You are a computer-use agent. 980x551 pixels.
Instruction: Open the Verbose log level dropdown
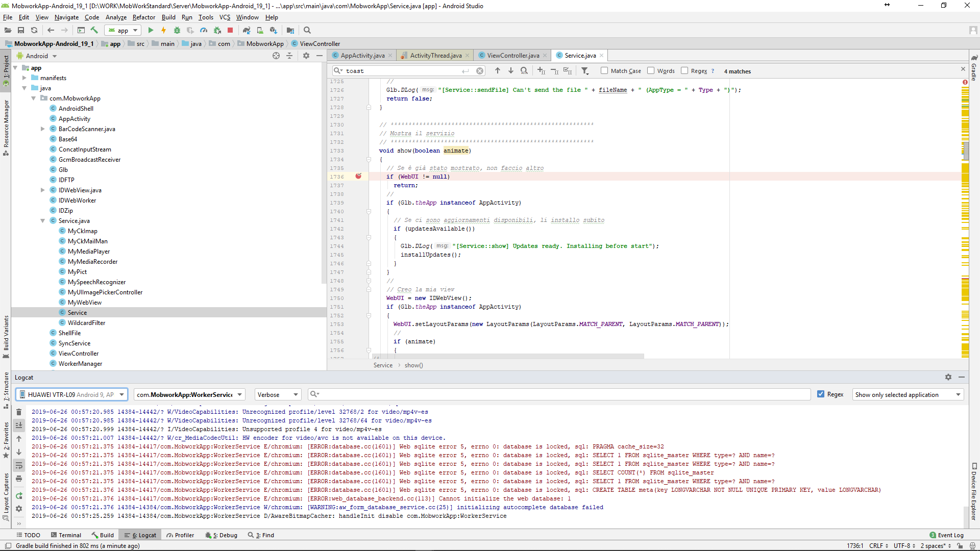(278, 394)
